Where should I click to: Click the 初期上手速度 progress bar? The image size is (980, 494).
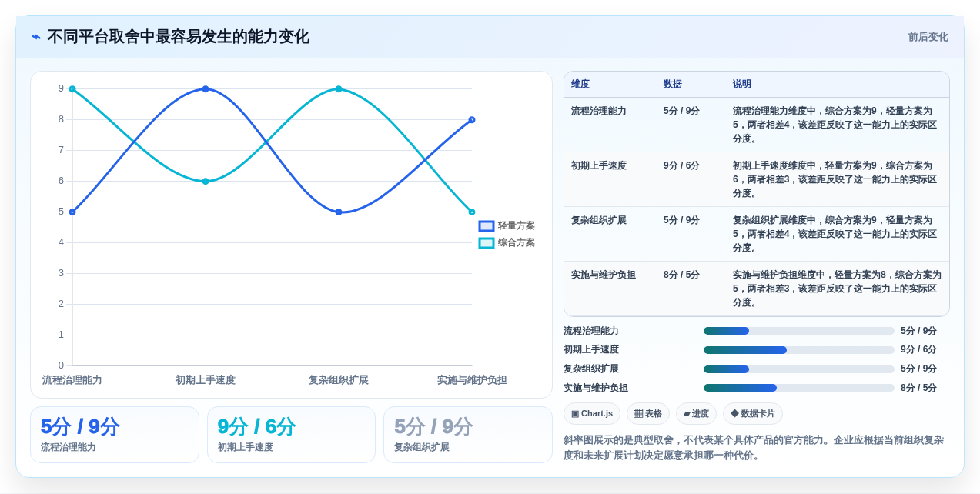tap(799, 350)
